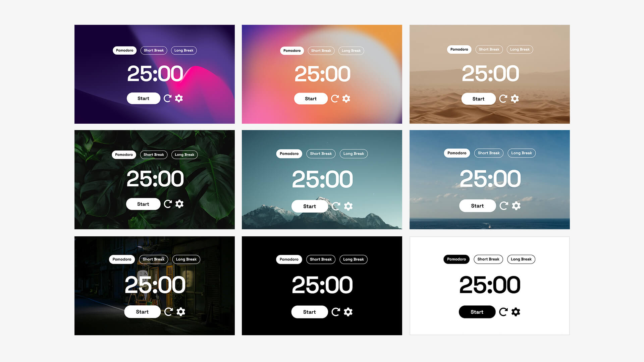Click the settings gear in pure black panel
Viewport: 644px width, 362px height.
349,312
